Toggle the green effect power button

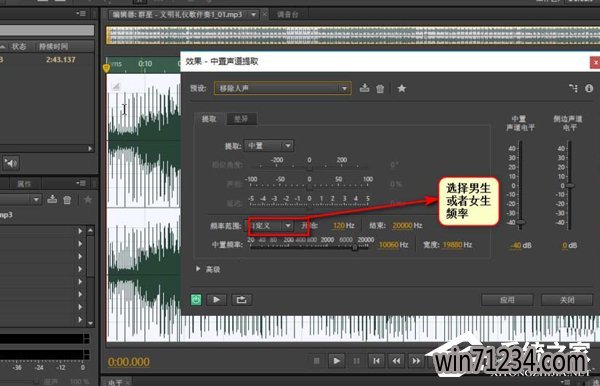pyautogui.click(x=196, y=300)
